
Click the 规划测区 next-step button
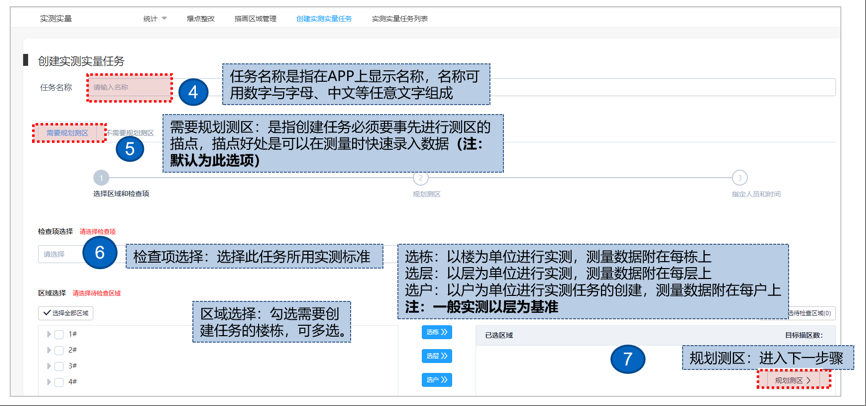[793, 380]
